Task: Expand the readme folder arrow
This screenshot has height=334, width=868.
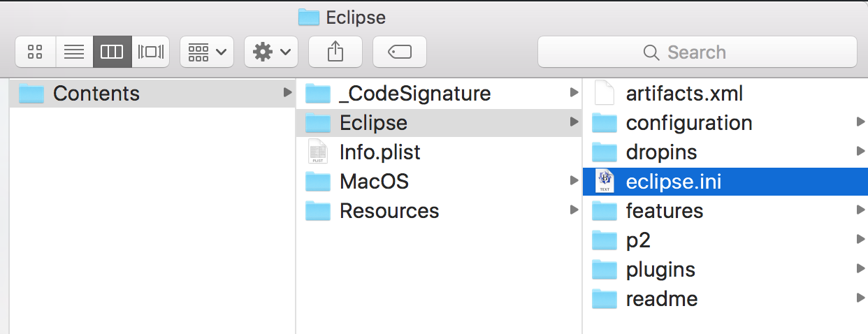Action: [860, 299]
